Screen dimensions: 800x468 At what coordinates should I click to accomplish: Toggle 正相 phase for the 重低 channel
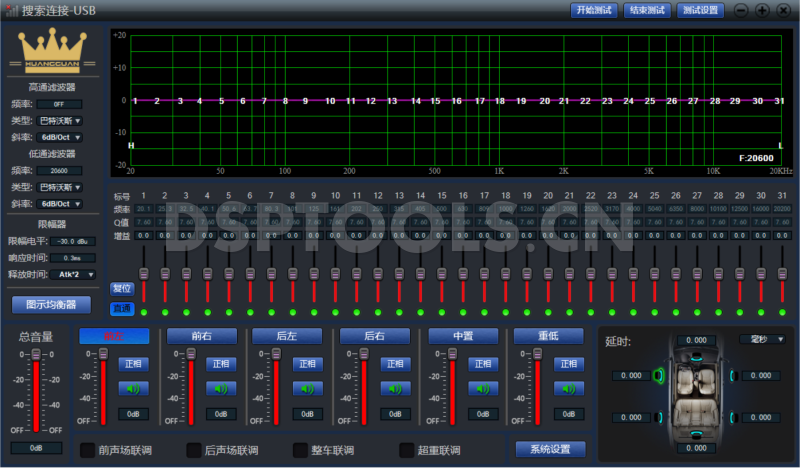click(x=568, y=364)
